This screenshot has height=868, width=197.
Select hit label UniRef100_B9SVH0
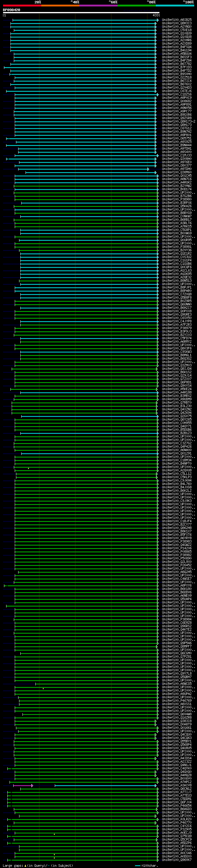coord(176,74)
